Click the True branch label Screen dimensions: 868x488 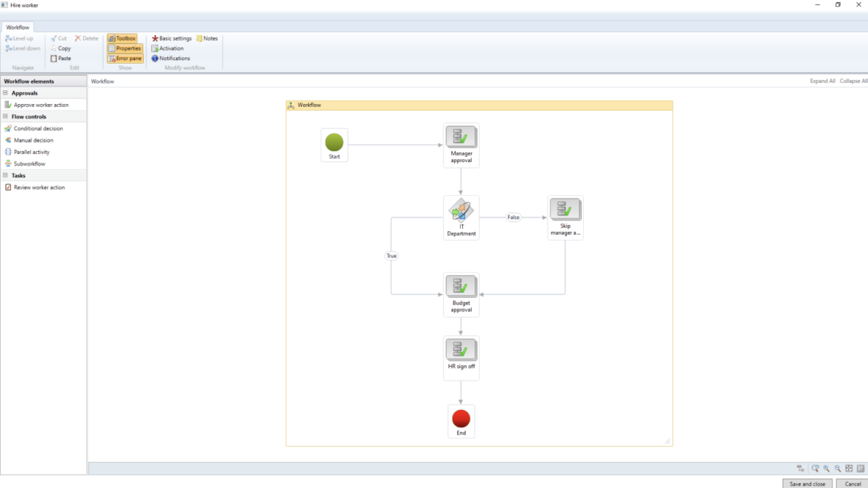pos(391,256)
